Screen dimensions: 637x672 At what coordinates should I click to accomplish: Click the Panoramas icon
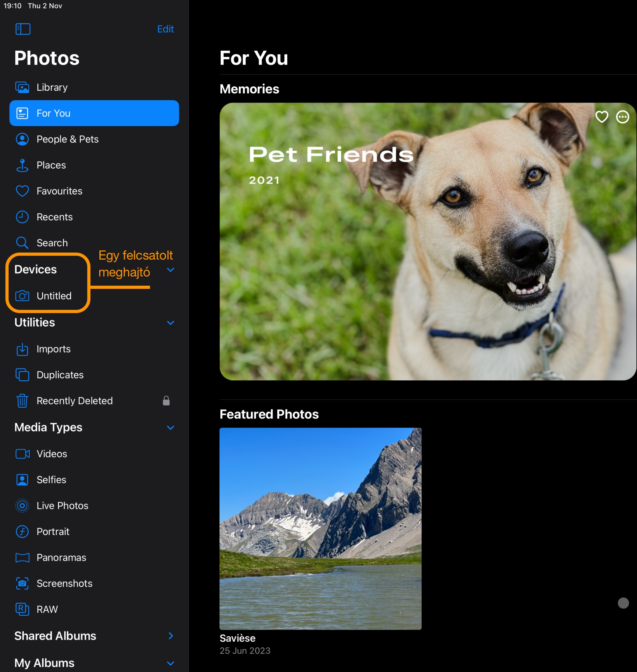pyautogui.click(x=22, y=558)
